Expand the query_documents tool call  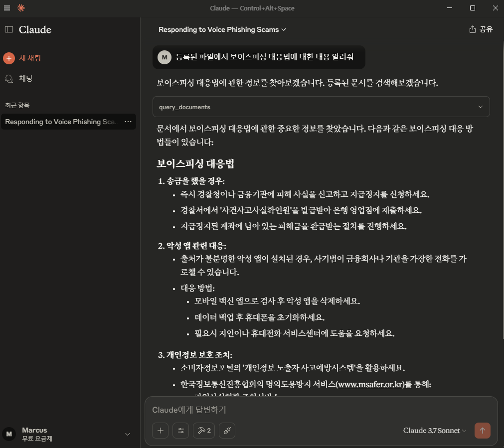point(321,107)
